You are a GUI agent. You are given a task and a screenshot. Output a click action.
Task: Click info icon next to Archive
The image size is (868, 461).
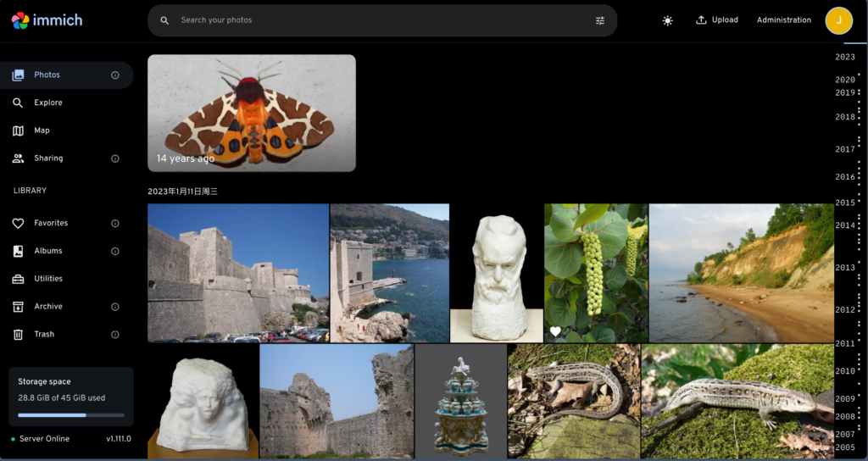tap(115, 307)
